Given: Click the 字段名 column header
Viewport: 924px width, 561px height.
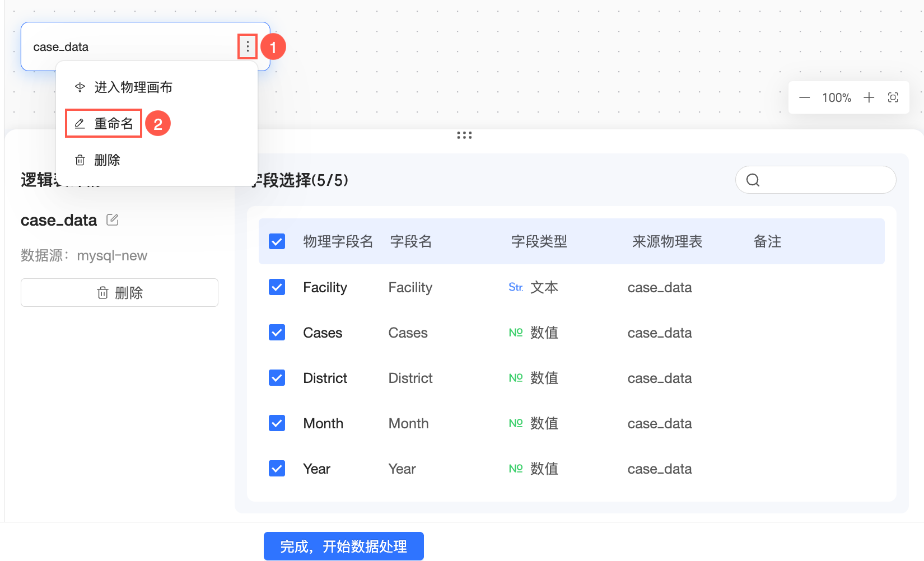Looking at the screenshot, I should click(411, 241).
